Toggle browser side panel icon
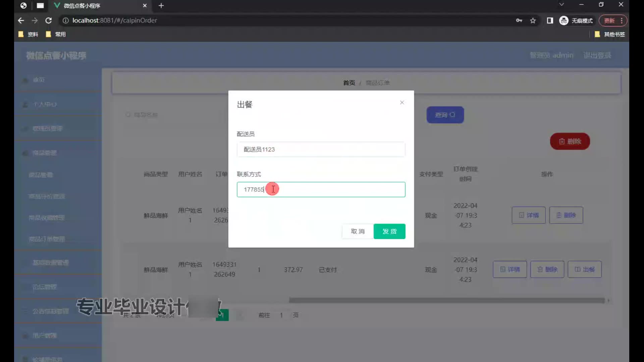644x362 pixels. (550, 21)
